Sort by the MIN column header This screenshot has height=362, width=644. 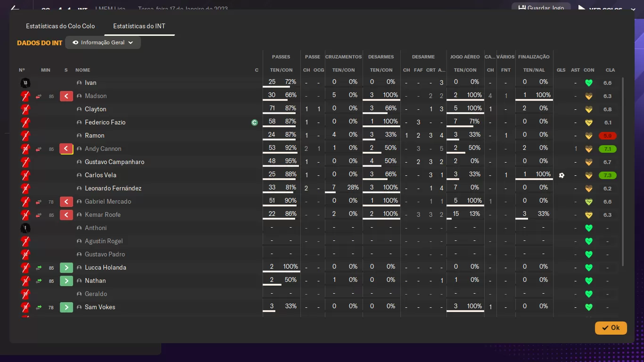click(x=45, y=70)
